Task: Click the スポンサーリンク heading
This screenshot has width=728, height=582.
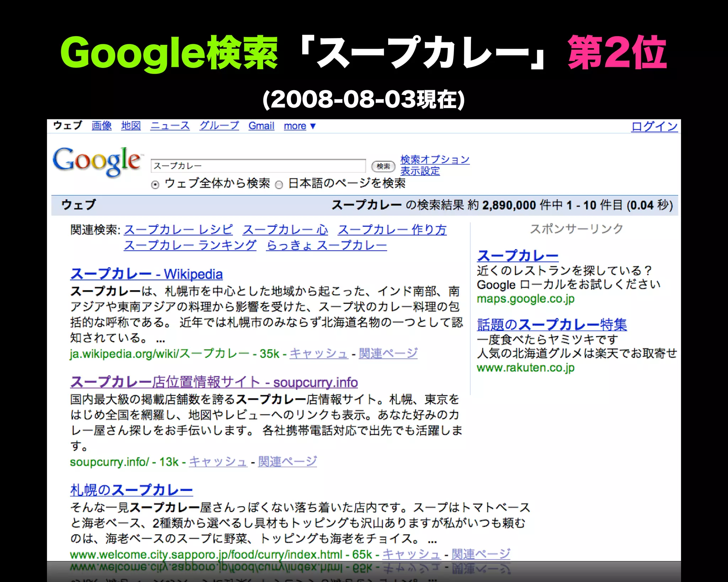Action: click(577, 228)
